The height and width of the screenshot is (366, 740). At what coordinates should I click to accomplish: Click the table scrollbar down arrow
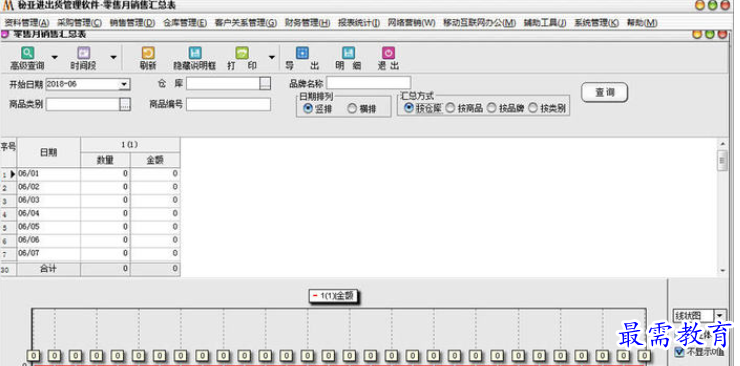722,271
